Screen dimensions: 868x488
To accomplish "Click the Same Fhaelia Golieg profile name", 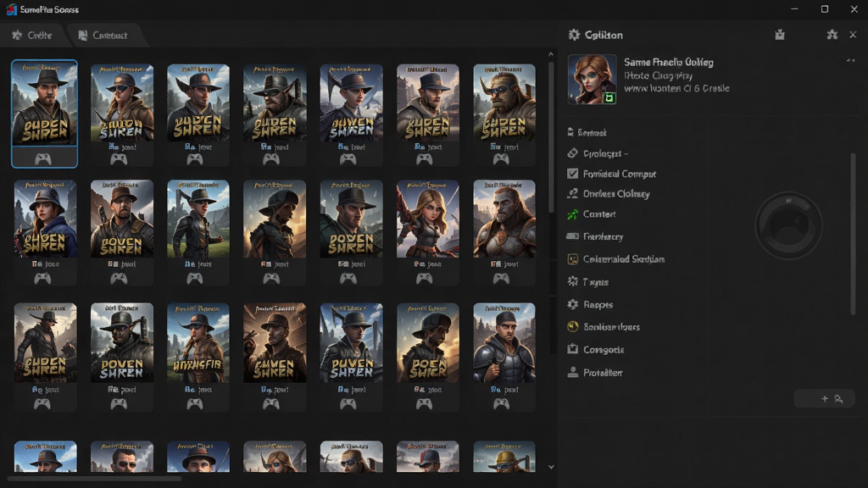I will click(x=669, y=62).
